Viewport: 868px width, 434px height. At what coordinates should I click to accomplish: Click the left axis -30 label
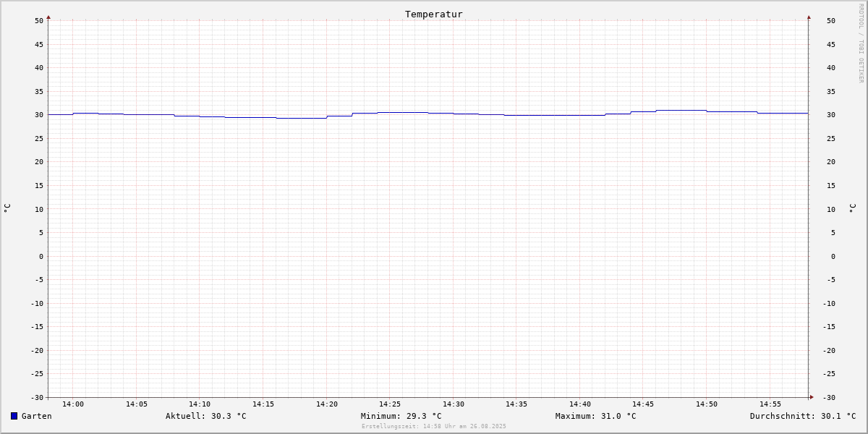pos(37,397)
